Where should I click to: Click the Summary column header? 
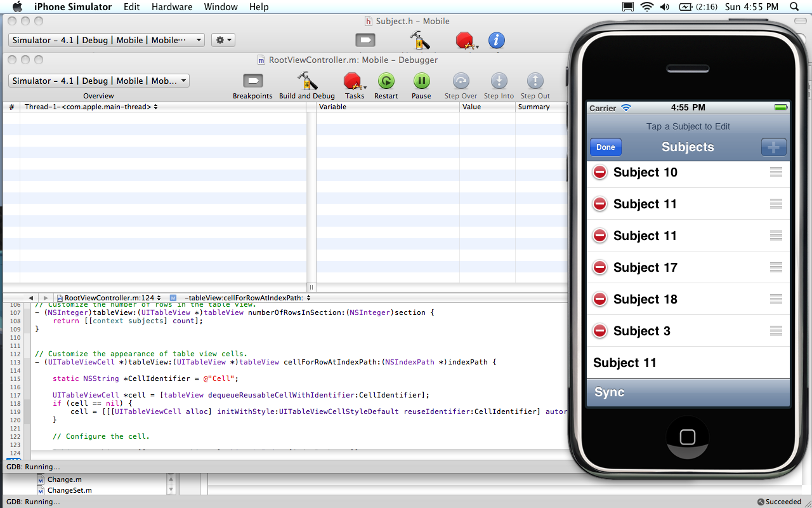click(x=540, y=107)
